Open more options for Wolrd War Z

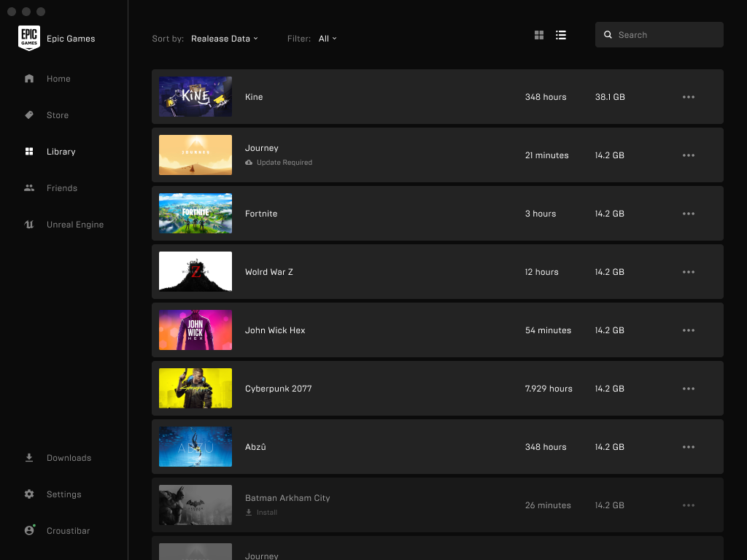[x=689, y=272]
